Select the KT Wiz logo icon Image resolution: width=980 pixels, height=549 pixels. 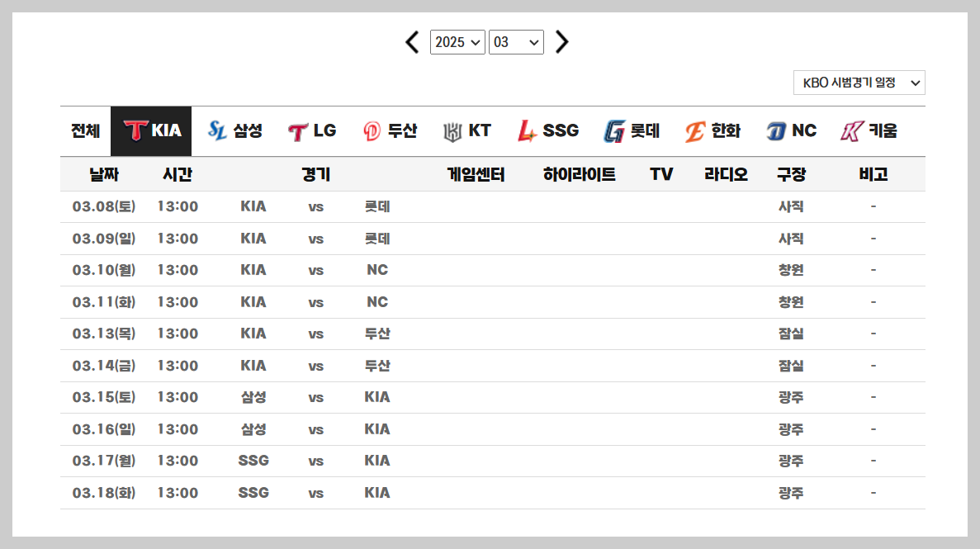coord(448,130)
